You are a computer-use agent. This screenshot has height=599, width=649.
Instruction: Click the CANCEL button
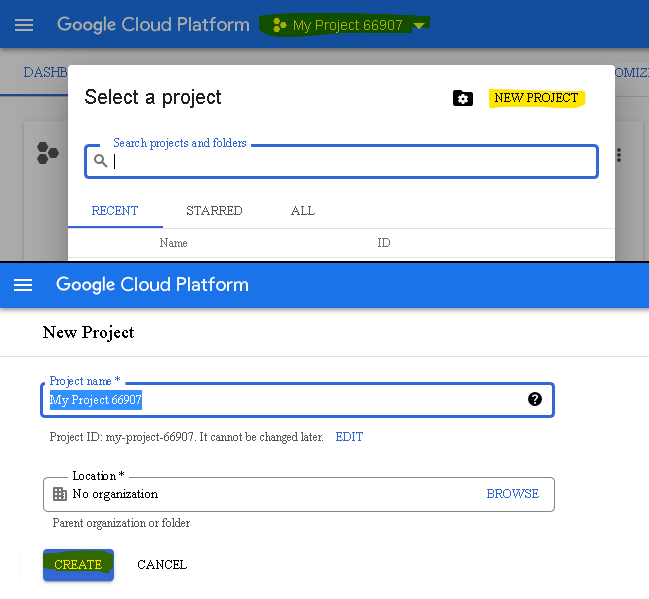click(162, 565)
